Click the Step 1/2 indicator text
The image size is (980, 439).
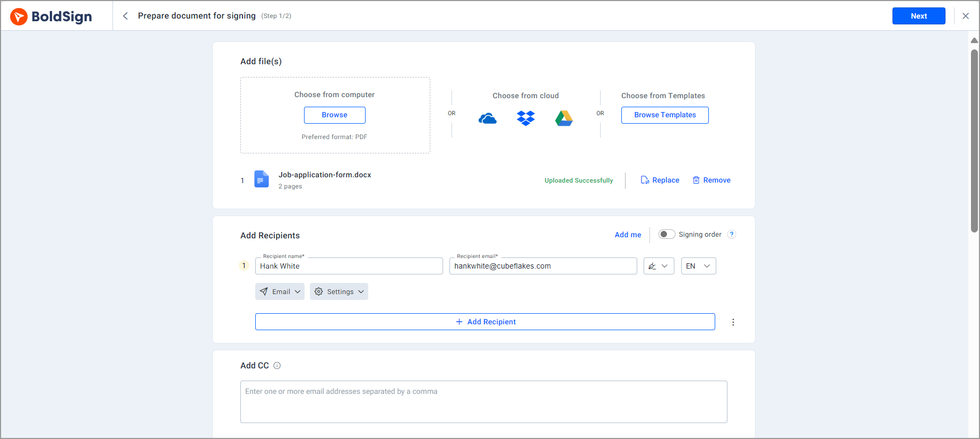[x=276, y=16]
